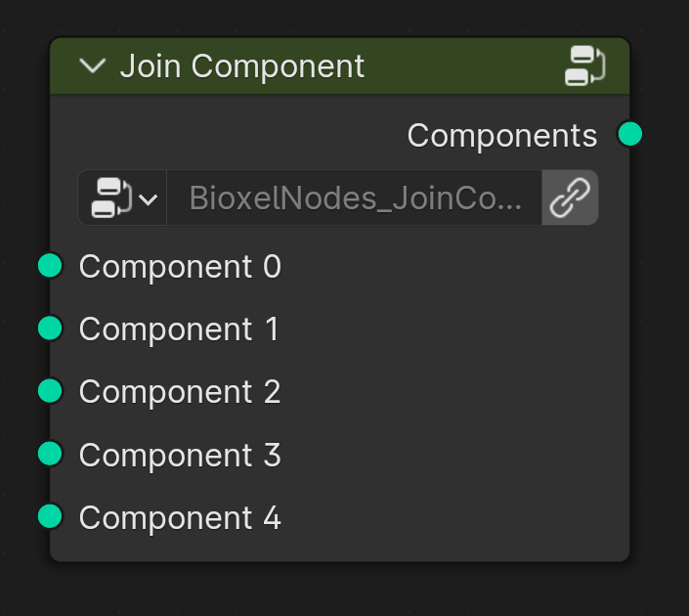Click empty space of the green node header
Viewport: 689px width, 616px height.
pyautogui.click(x=461, y=66)
